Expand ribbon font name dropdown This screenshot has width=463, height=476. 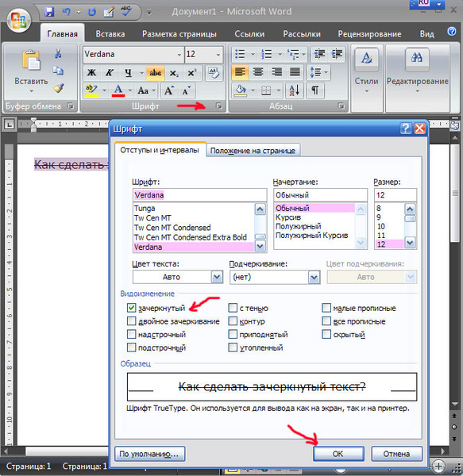coord(179,55)
